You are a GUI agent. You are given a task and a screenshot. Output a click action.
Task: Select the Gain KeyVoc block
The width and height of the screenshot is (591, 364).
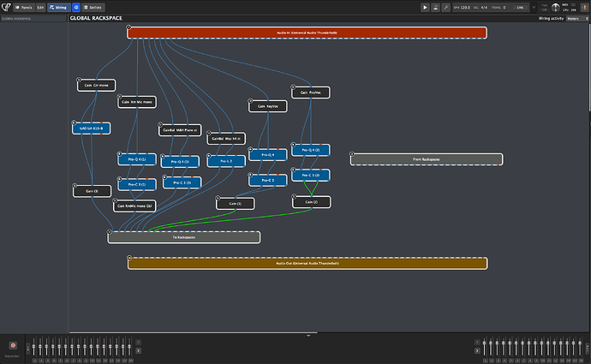(267, 106)
